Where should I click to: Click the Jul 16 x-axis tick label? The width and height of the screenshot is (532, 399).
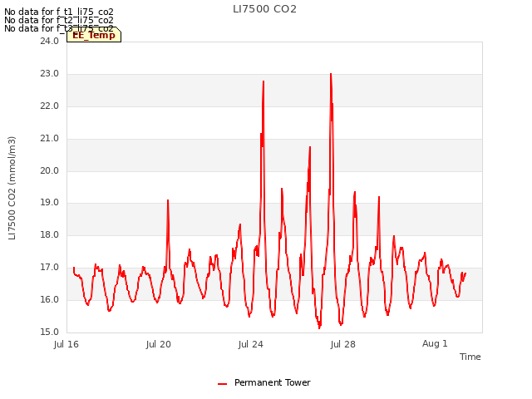66,344
